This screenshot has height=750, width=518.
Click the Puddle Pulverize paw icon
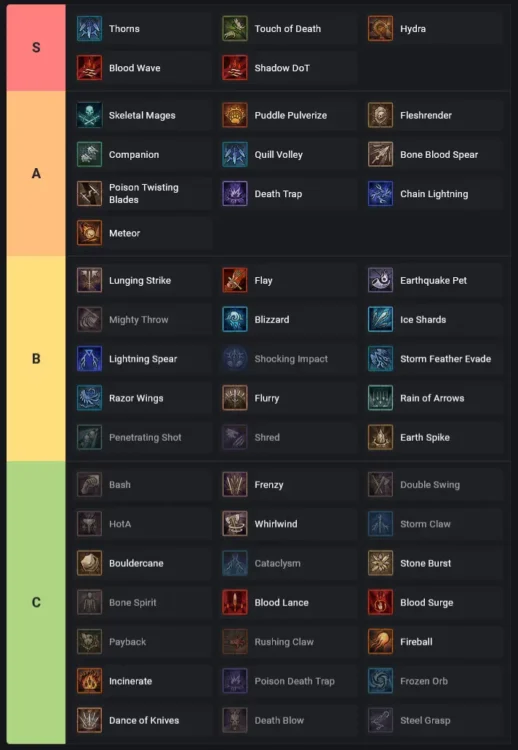point(235,115)
